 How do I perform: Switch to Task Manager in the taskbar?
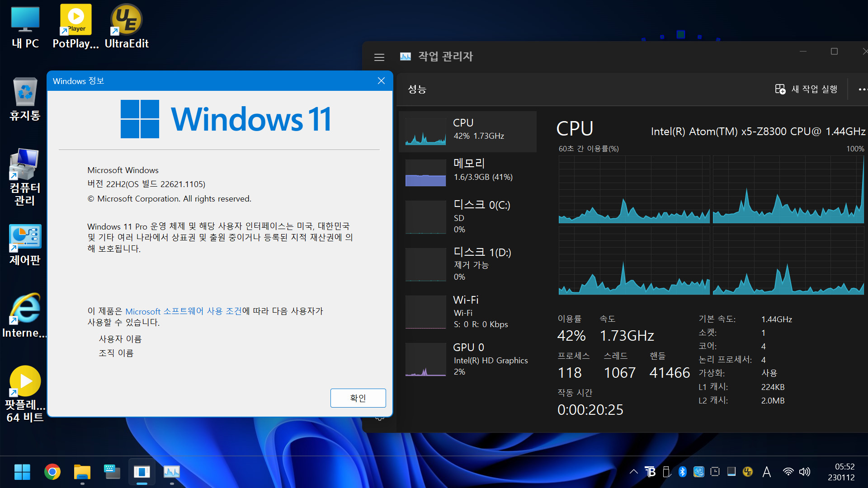(172, 472)
